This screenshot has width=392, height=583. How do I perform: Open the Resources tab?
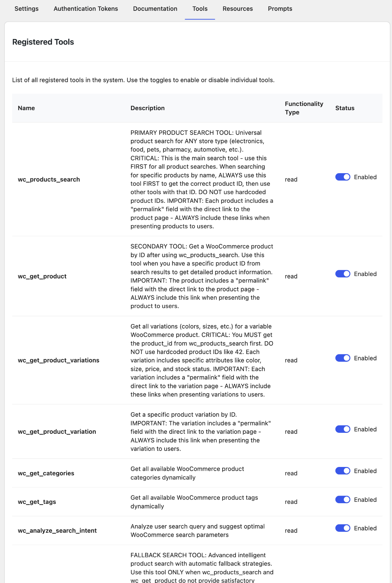click(237, 8)
